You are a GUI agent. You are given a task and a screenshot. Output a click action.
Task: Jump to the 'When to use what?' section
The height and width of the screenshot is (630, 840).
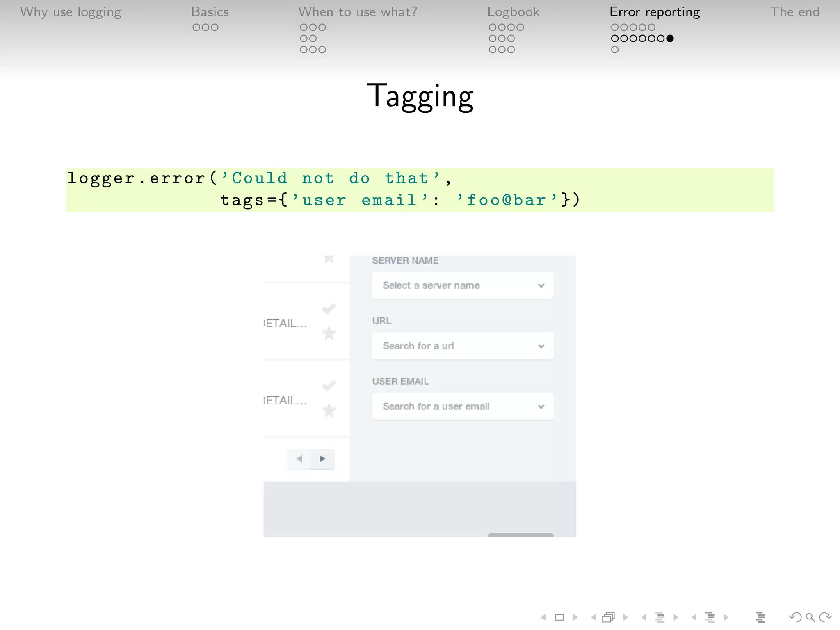(x=358, y=12)
